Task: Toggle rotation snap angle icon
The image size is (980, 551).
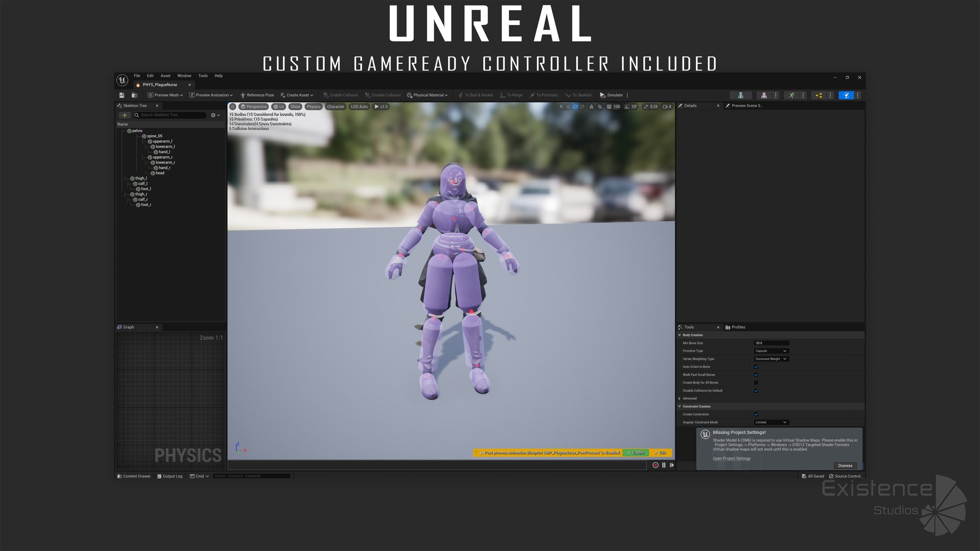Action: [x=627, y=107]
